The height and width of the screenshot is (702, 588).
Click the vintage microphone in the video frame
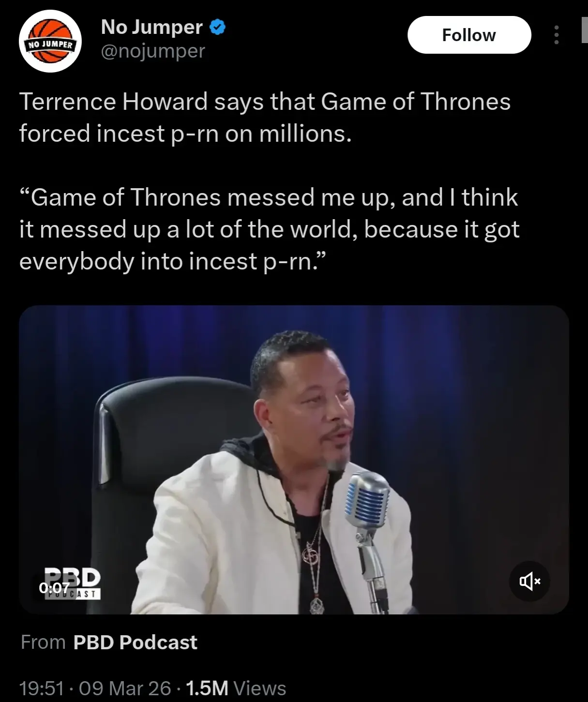click(x=368, y=532)
